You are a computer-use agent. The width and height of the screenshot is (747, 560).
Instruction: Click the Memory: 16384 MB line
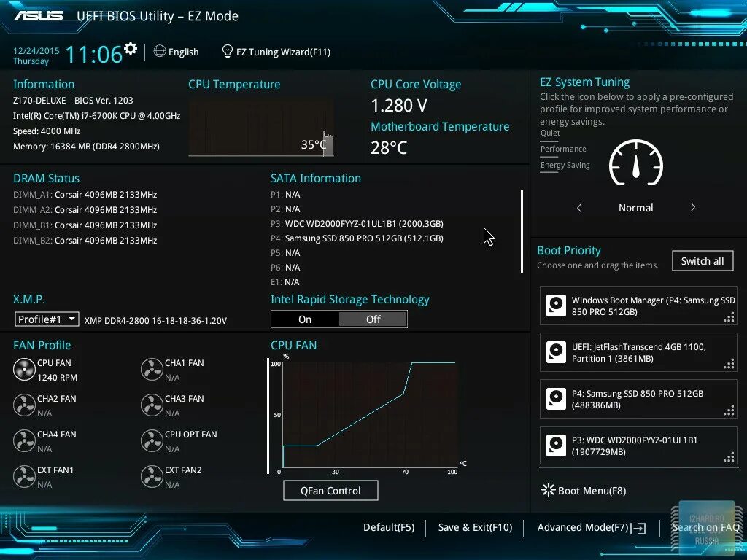pos(86,146)
